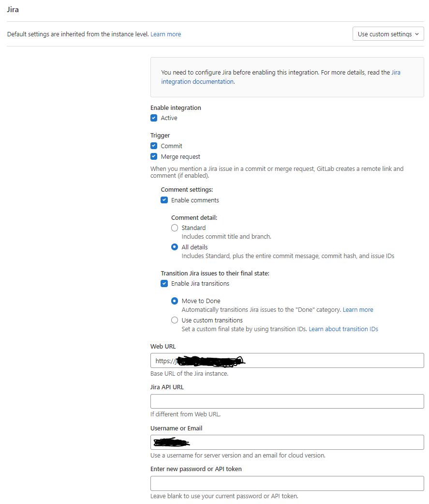
Task: Select the Jira page heading text
Action: point(13,10)
